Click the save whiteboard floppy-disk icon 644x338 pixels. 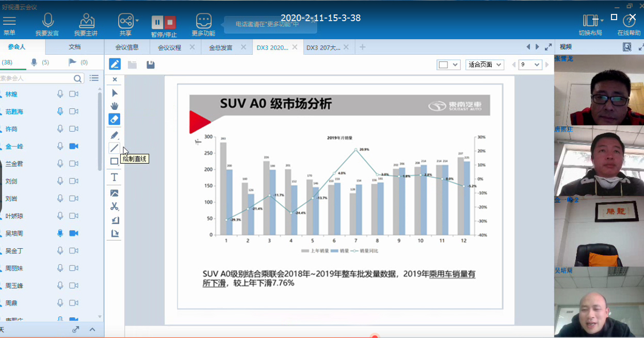click(x=151, y=65)
